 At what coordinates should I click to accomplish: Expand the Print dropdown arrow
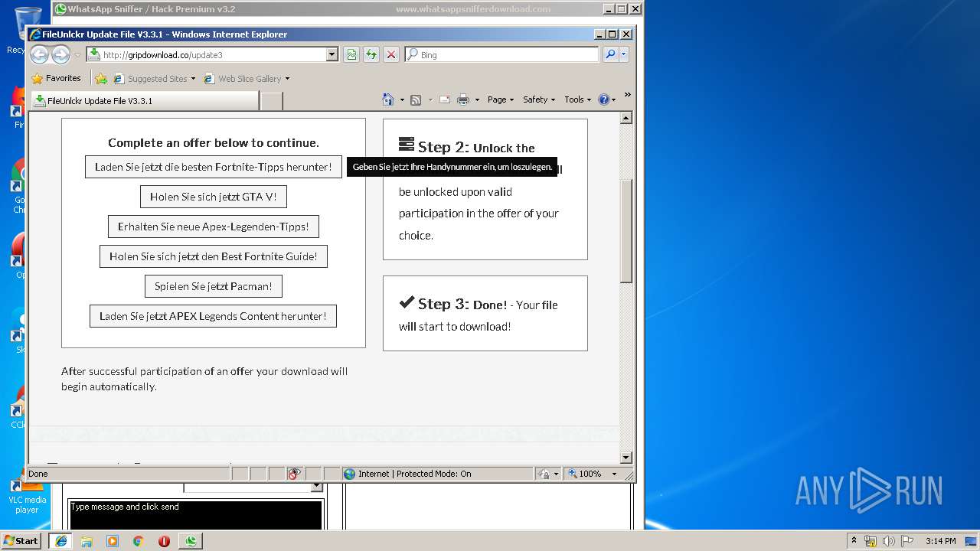(x=477, y=99)
